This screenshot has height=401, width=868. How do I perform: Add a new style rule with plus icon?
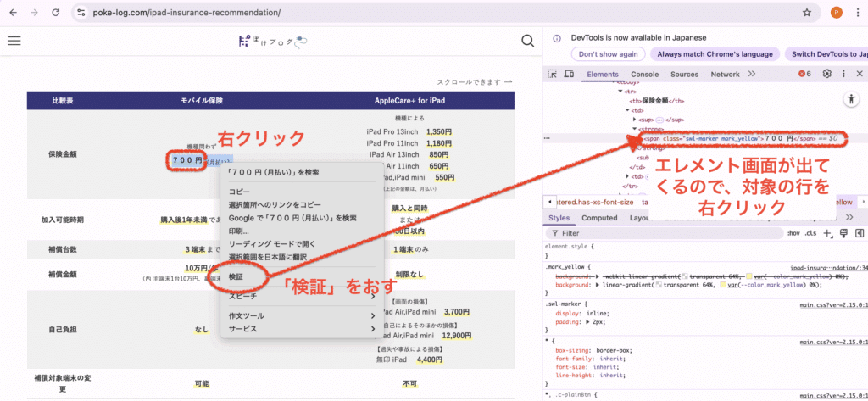point(827,233)
